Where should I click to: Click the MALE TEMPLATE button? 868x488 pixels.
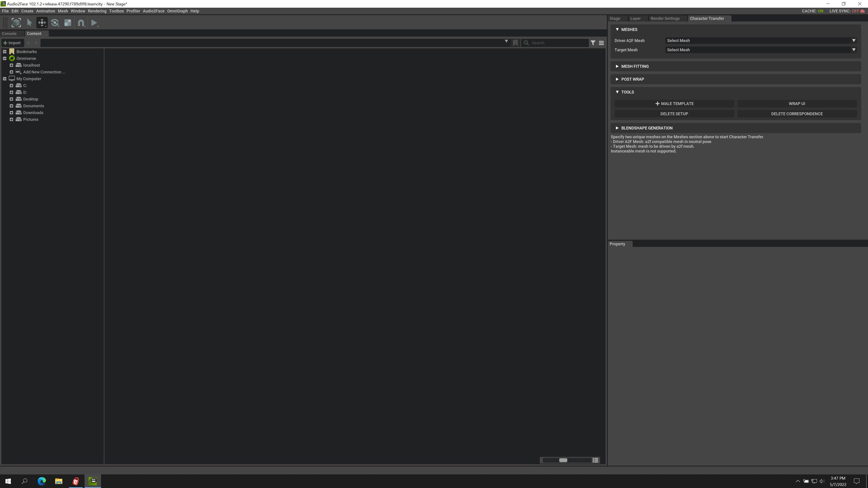tap(674, 104)
